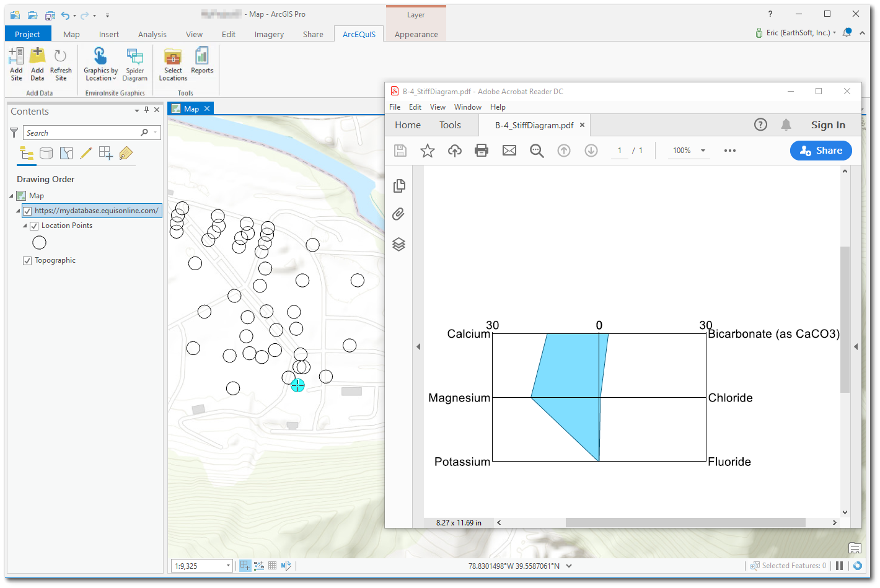The height and width of the screenshot is (588, 880).
Task: Click the Acrobat previous page arrow
Action: coord(564,151)
